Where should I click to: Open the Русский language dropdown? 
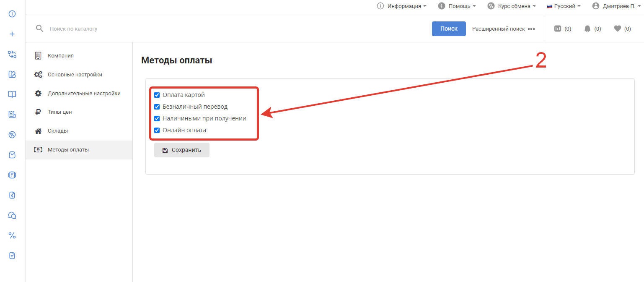(564, 6)
